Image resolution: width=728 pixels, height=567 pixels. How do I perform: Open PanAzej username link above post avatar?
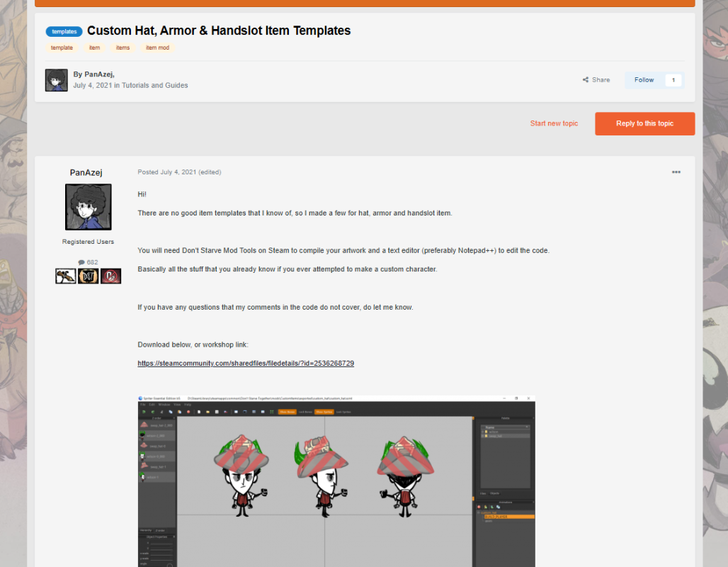click(86, 172)
